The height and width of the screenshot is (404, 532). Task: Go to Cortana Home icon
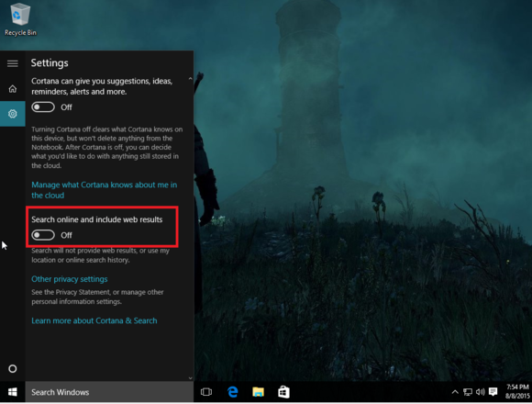coord(13,89)
